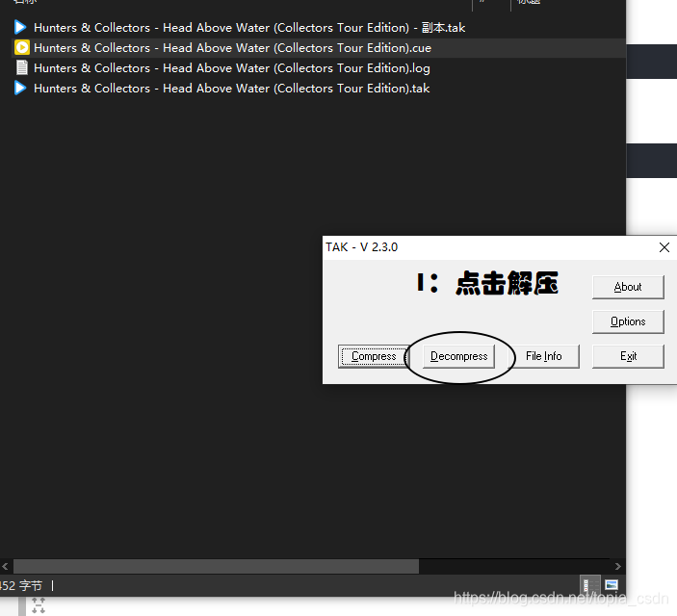
Task: Open the TAK Options button
Action: (x=628, y=321)
